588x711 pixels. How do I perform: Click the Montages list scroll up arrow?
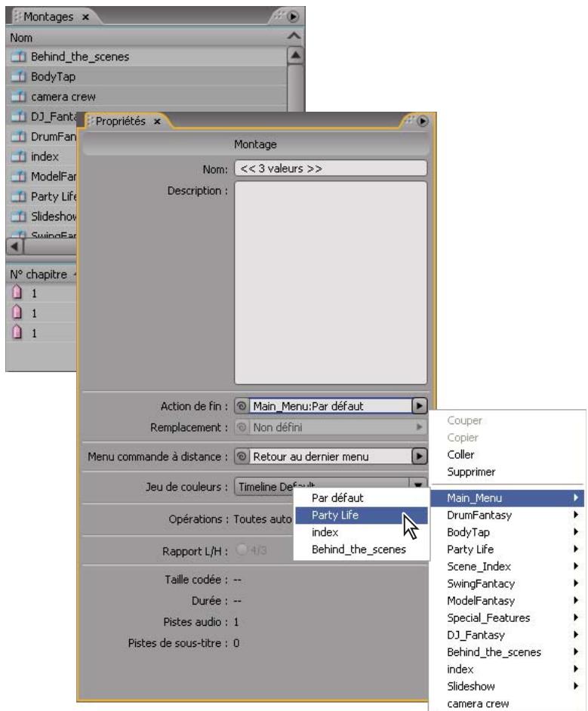[x=295, y=55]
